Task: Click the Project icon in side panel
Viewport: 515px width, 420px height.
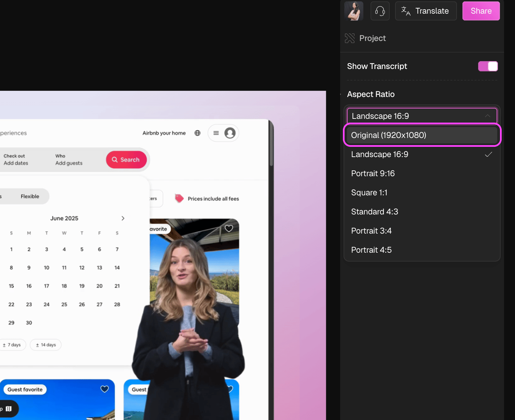Action: pyautogui.click(x=350, y=38)
